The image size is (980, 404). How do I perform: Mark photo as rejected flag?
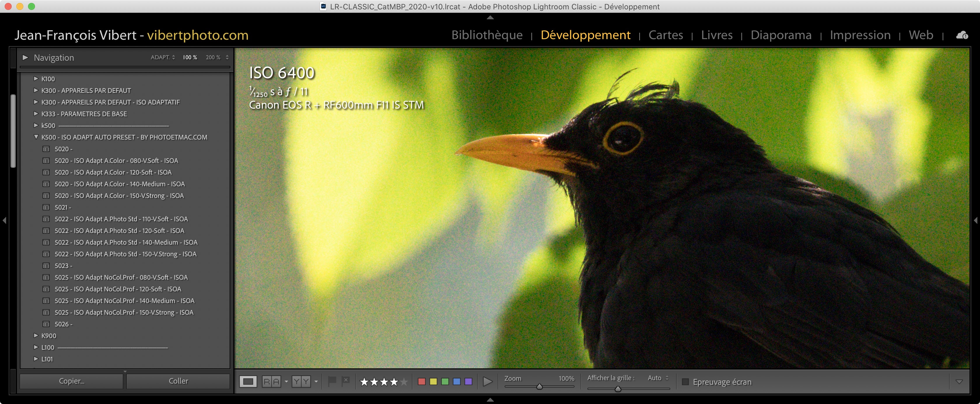[x=345, y=381]
